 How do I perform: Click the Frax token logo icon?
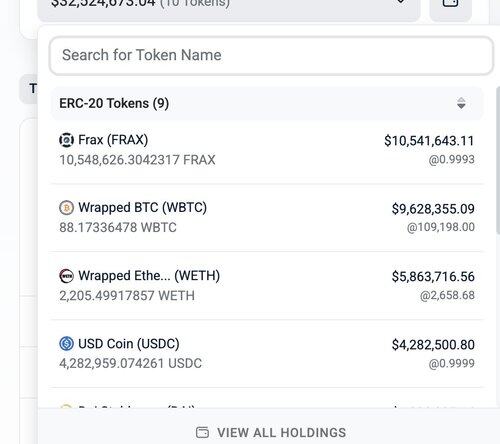[66, 140]
